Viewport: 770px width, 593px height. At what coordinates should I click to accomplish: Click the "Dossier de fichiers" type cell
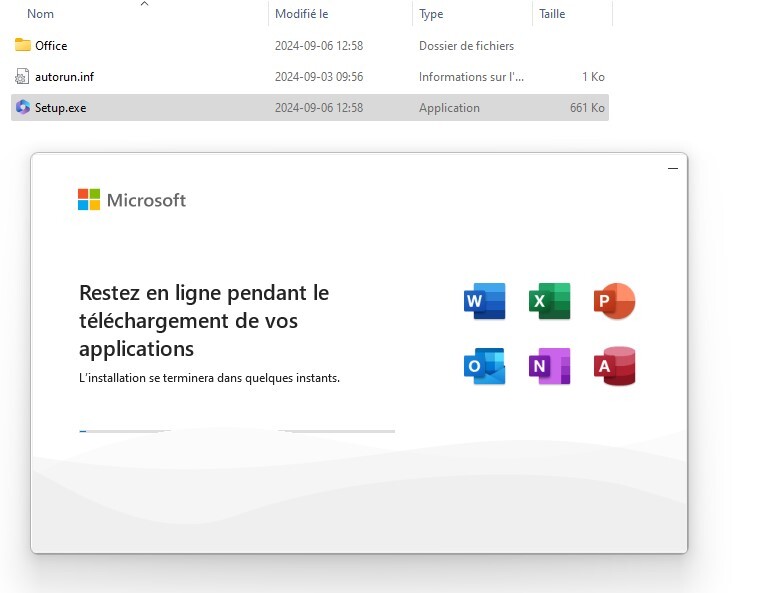pyautogui.click(x=466, y=46)
